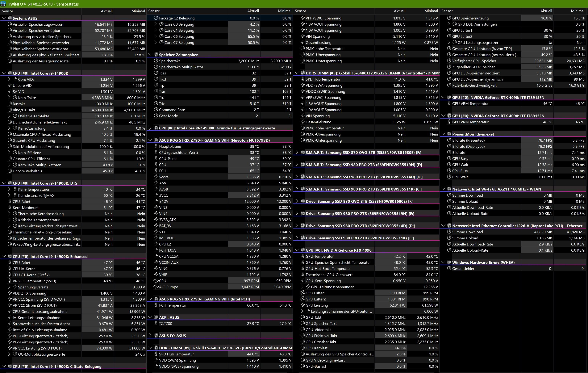Collapse Netzwerk Intel Wi-Fi 6E AX211 group
588x373 pixels.
[x=444, y=189]
